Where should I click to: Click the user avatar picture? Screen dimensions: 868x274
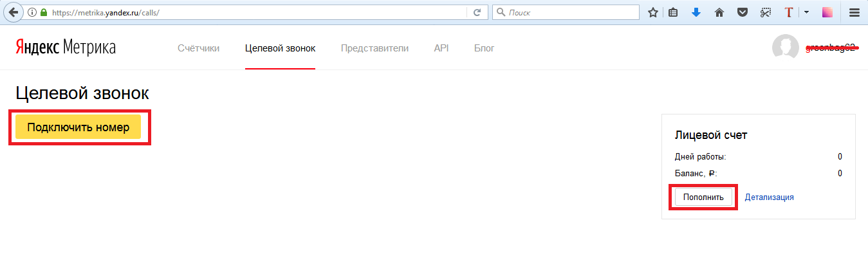(785, 48)
